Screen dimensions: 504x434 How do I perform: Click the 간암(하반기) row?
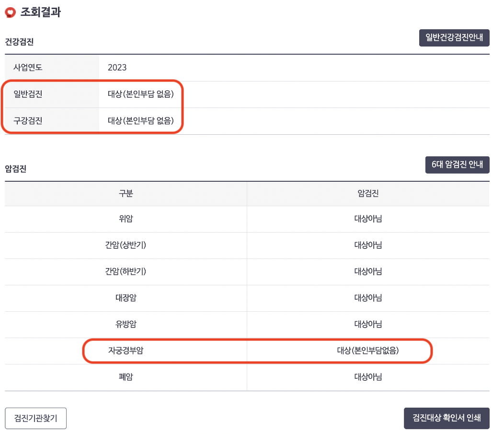(x=126, y=272)
